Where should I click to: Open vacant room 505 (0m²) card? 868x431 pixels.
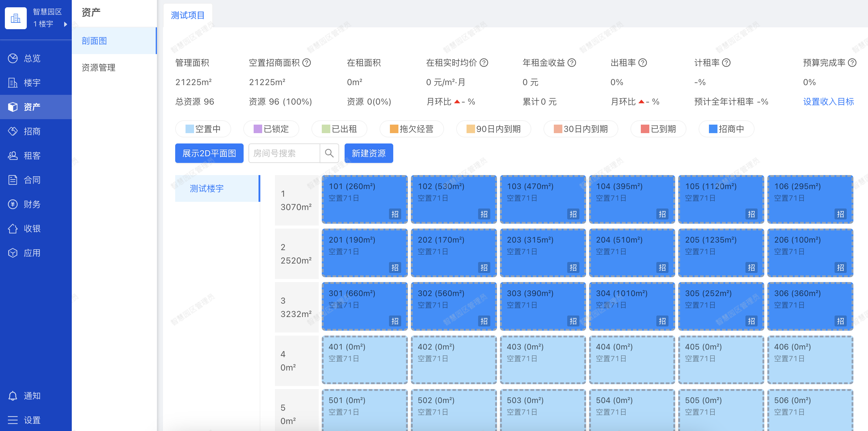pos(721,410)
